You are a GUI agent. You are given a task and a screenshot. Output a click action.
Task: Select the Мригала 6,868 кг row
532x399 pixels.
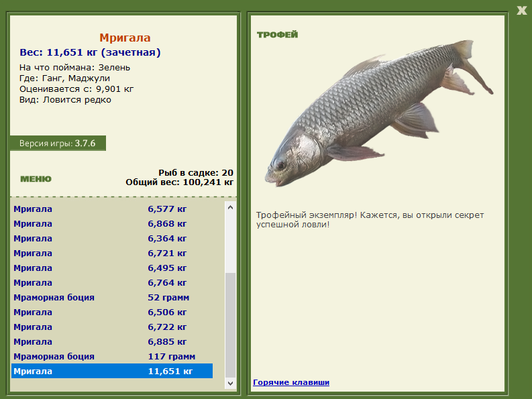112,224
